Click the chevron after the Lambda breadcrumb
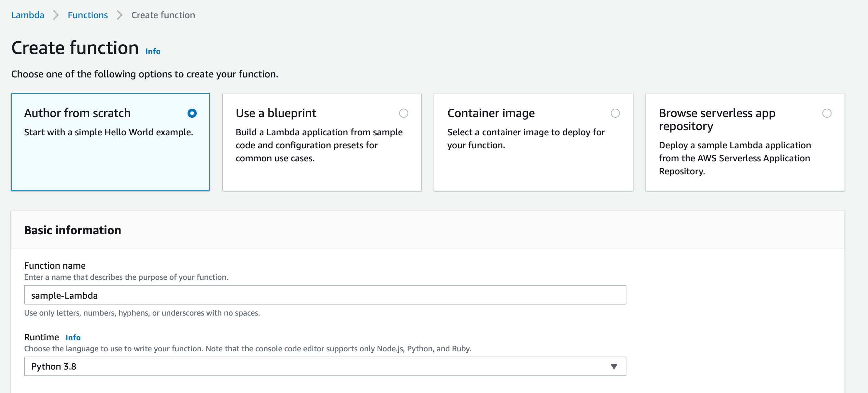Viewport: 868px width, 393px height. [56, 15]
